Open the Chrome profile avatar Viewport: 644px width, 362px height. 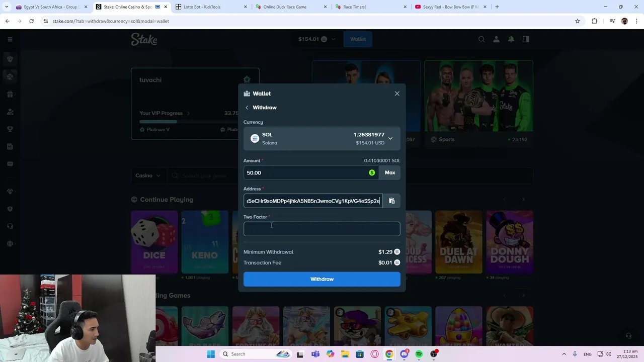[625, 21]
